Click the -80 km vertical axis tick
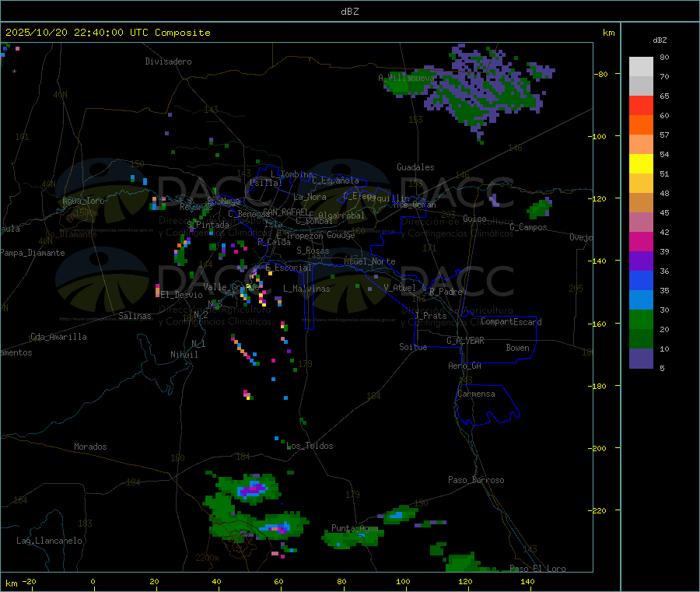The height and width of the screenshot is (592, 700). point(601,74)
